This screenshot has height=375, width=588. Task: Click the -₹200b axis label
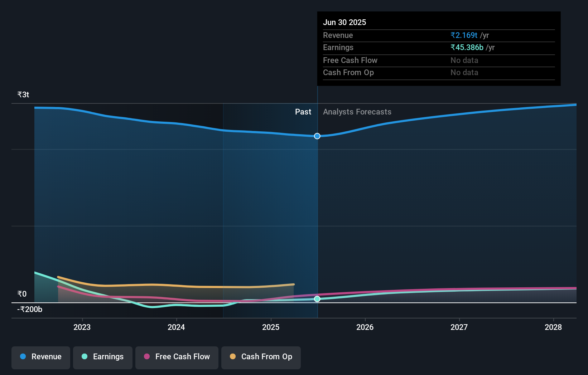pos(29,310)
